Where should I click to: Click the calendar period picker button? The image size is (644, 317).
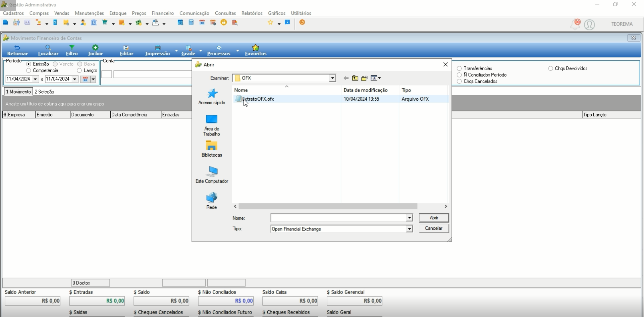tap(85, 79)
